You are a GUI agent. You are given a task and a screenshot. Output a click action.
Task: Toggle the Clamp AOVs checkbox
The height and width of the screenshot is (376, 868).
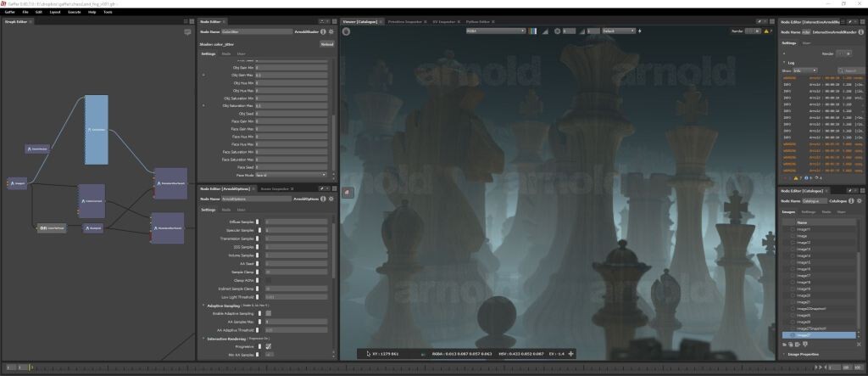(269, 281)
